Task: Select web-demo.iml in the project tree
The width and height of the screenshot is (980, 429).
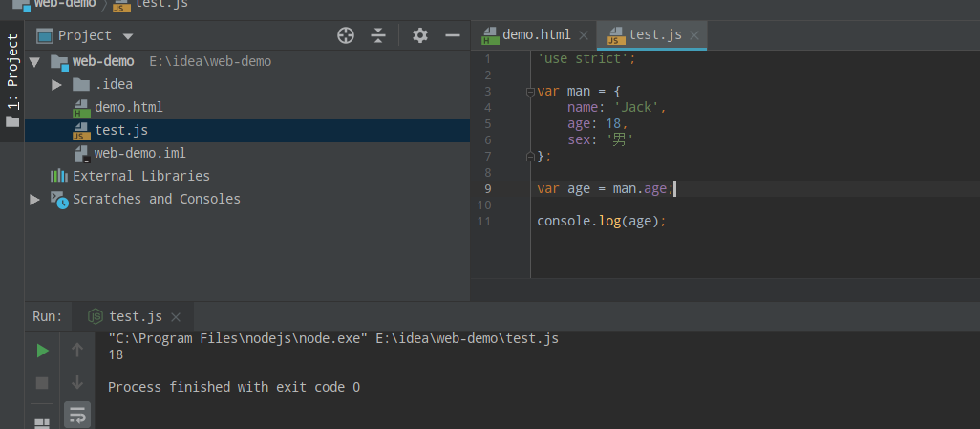Action: (x=140, y=153)
